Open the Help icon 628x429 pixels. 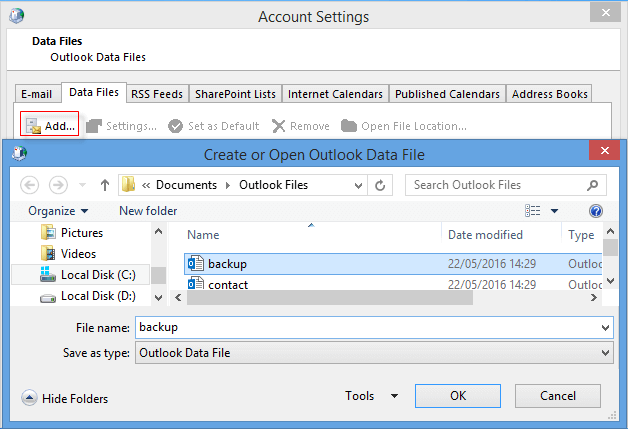[596, 211]
